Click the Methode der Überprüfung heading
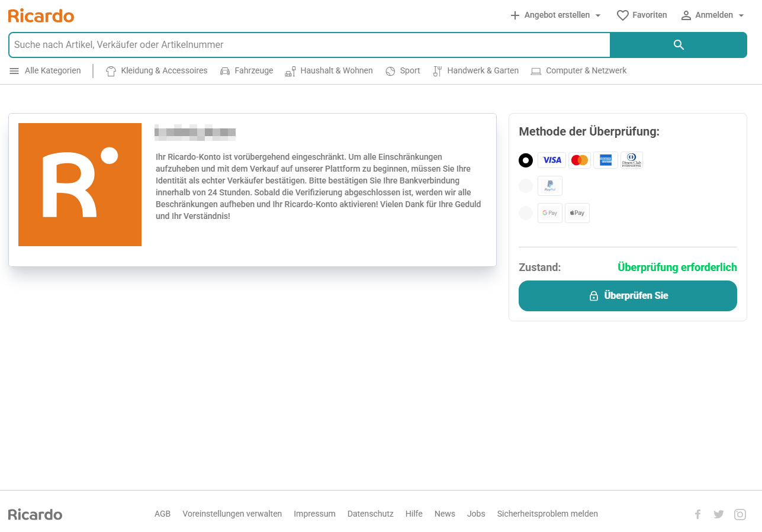762x532 pixels. pos(589,132)
